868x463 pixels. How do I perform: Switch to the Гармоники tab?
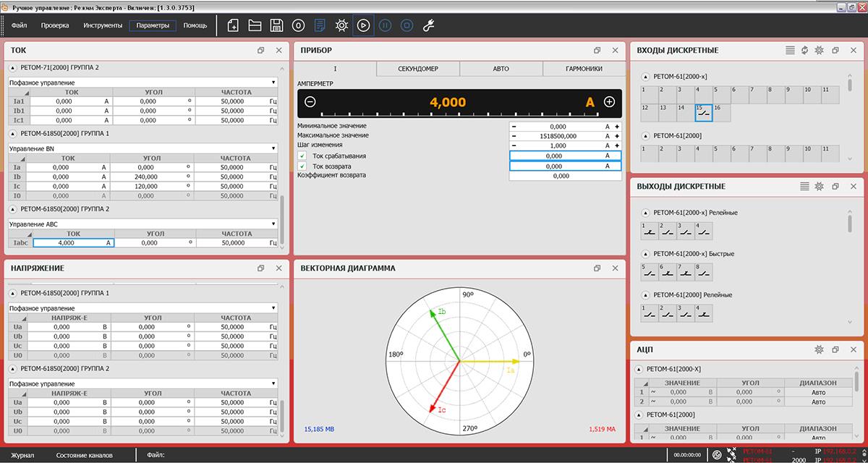tap(584, 69)
